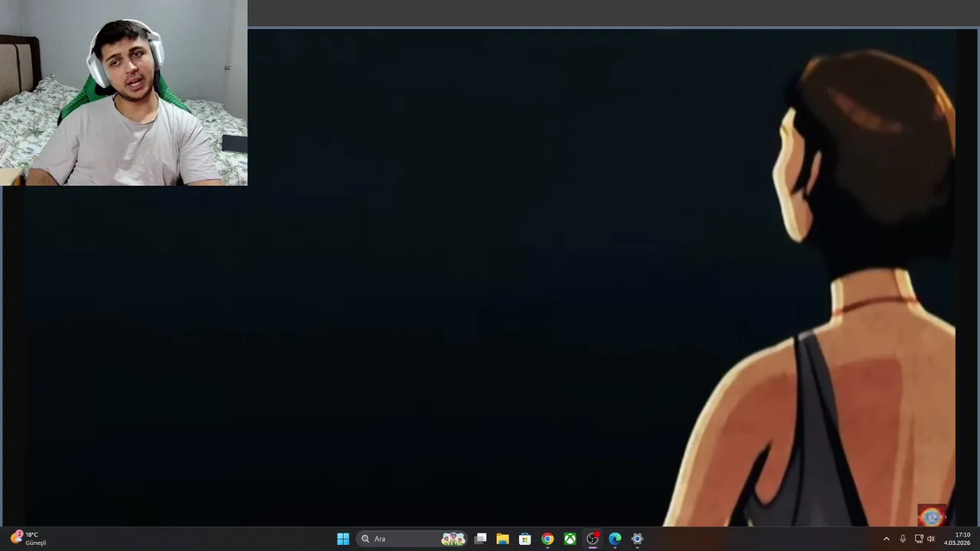The height and width of the screenshot is (551, 980).
Task: Open Google Chrome from the taskbar
Action: (547, 539)
